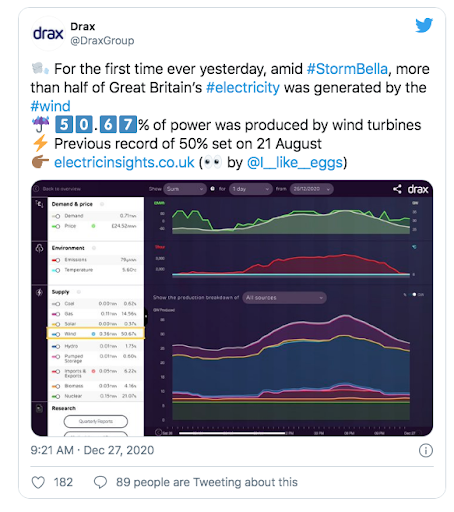Click the Back to overview arrow icon
The width and height of the screenshot is (454, 512).
36,189
